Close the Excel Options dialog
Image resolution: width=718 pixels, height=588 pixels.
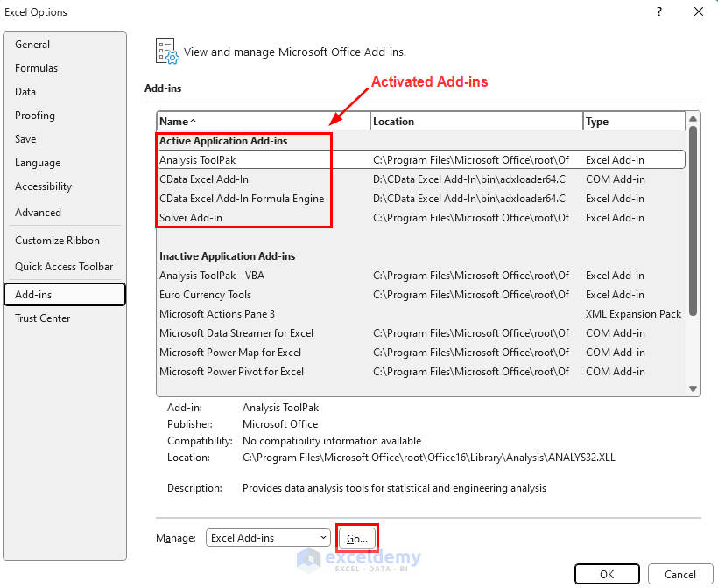[x=699, y=11]
